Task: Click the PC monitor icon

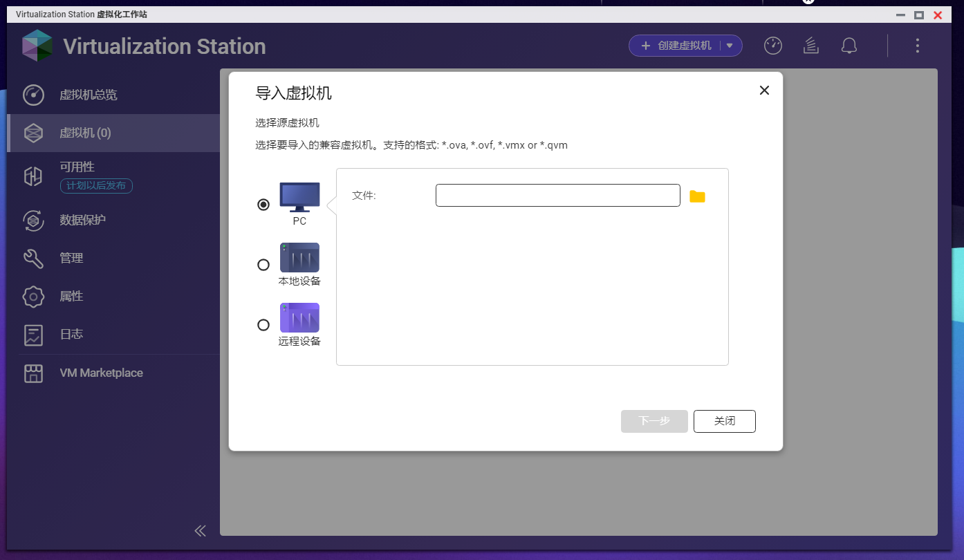Action: 299,197
